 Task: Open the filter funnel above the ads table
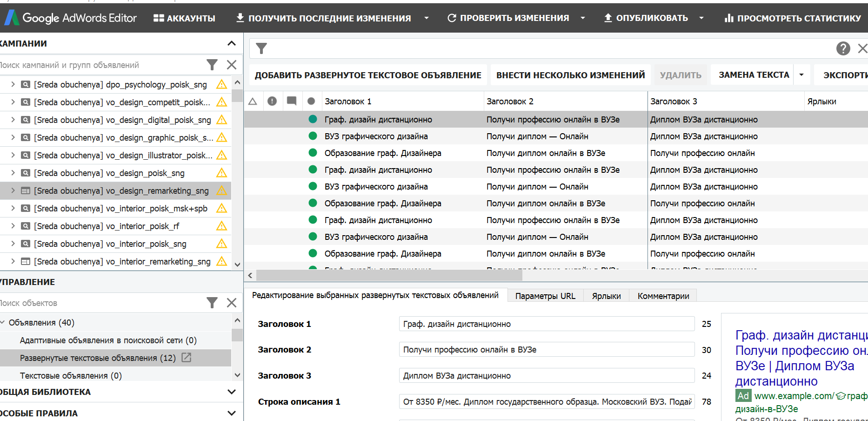[261, 48]
